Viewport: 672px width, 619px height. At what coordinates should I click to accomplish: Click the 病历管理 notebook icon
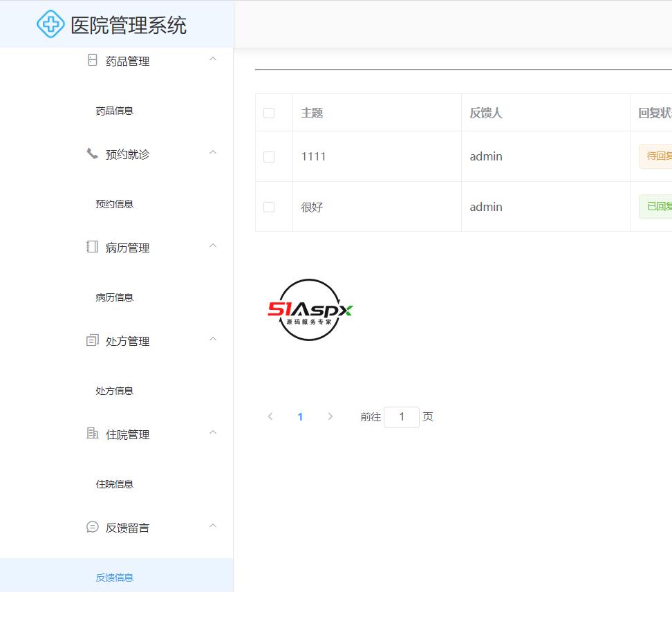(92, 246)
